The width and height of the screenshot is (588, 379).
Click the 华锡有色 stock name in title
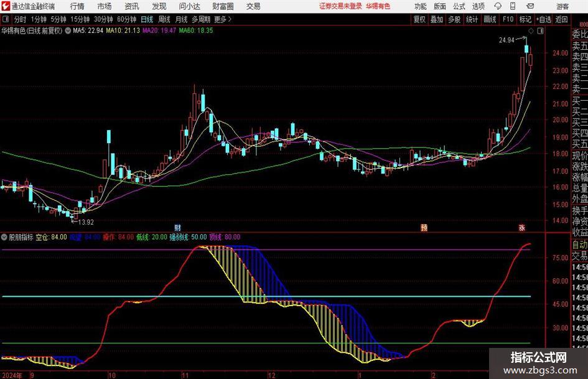378,6
